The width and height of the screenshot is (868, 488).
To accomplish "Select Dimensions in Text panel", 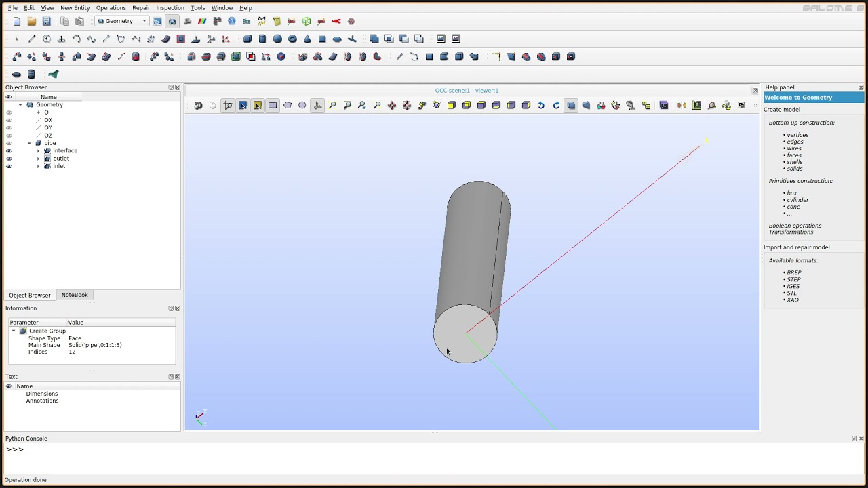I will coord(42,394).
